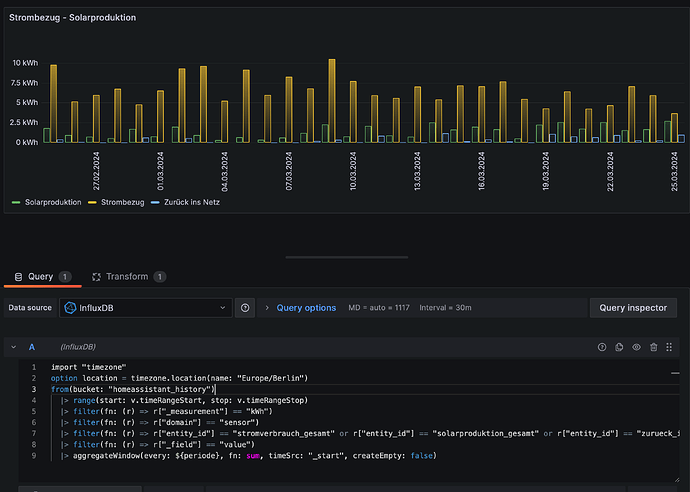Image resolution: width=690 pixels, height=492 pixels.
Task: Click the (InfluxDB) query label
Action: [78, 347]
